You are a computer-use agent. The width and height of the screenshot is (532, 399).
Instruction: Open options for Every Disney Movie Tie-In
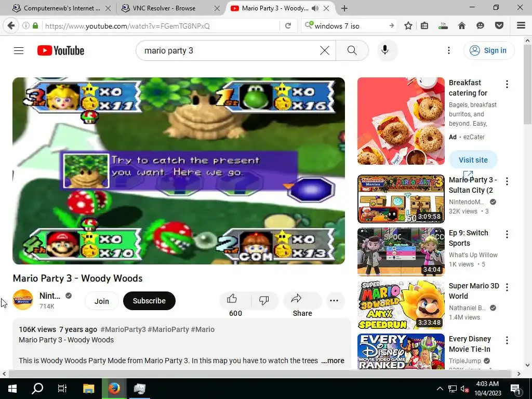[x=507, y=340]
